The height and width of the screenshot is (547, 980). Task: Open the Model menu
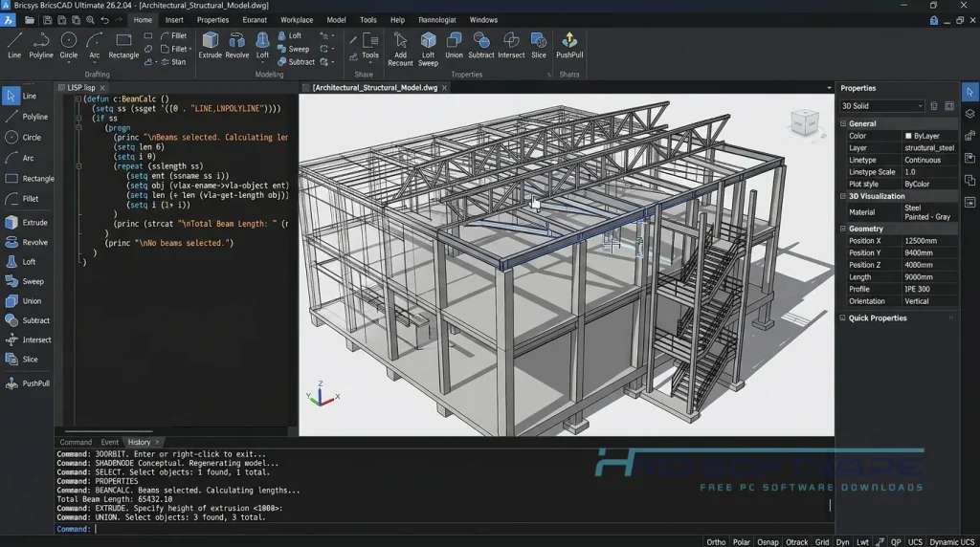pos(336,20)
